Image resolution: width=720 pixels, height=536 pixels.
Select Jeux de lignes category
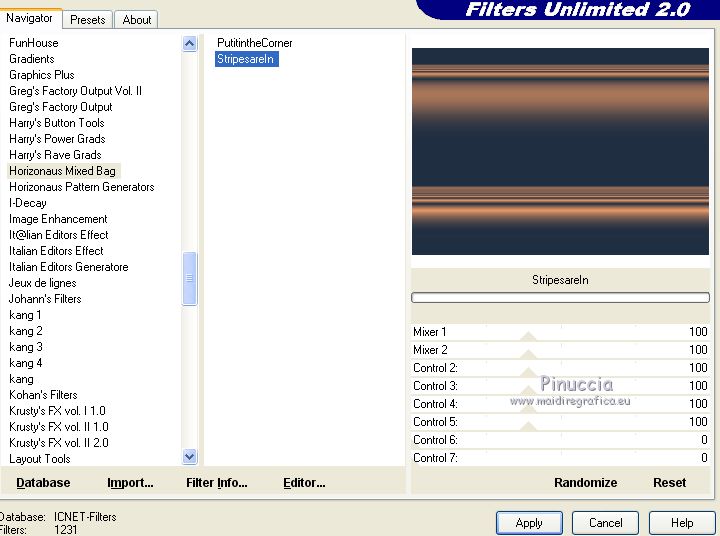tap(43, 283)
